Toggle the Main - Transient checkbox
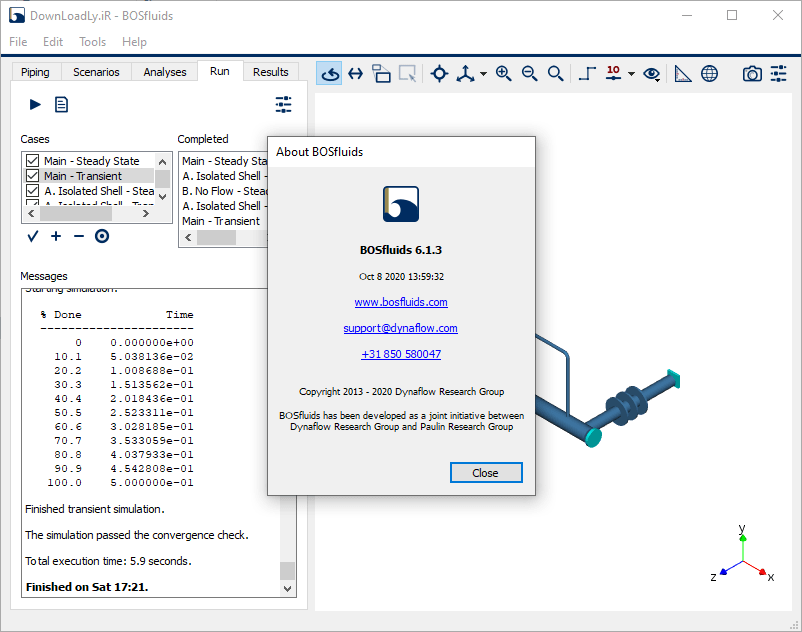The height and width of the screenshot is (632, 802). pos(32,176)
